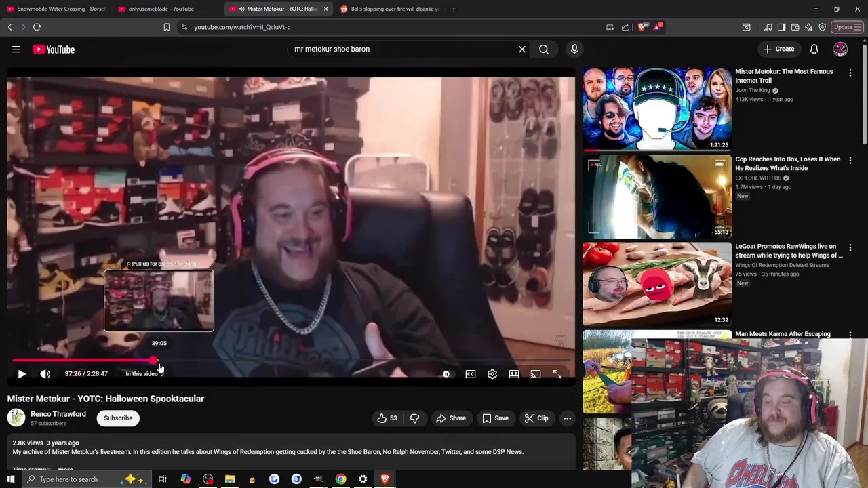Switch to the 'onlyusemeblade - YouTube' tab
The width and height of the screenshot is (868, 488).
[167, 9]
